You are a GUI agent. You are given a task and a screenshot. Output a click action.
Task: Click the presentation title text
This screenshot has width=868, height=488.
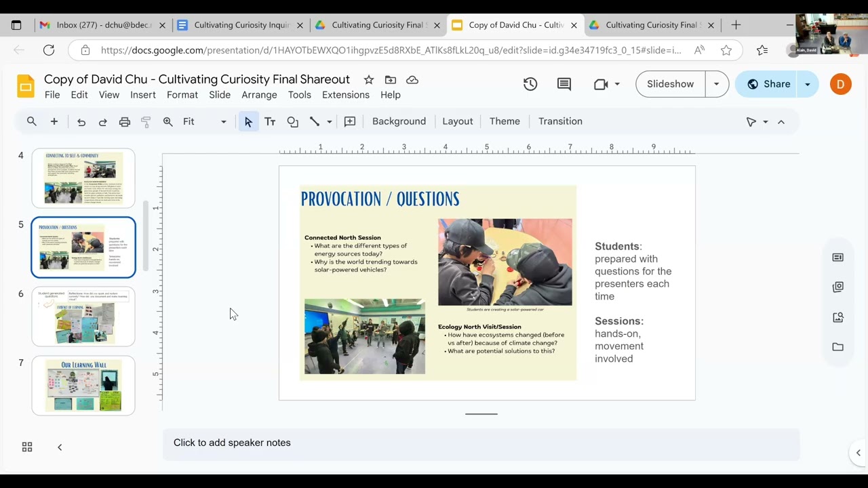[x=197, y=79]
